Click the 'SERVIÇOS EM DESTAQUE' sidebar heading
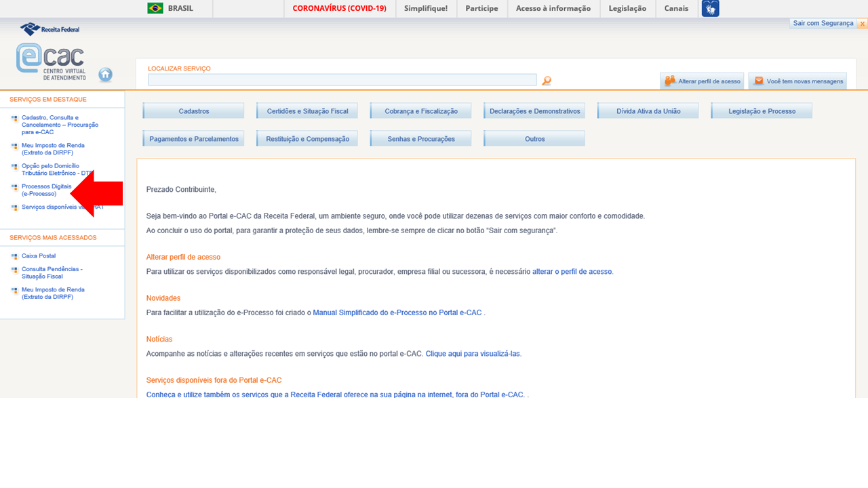This screenshot has width=868, height=488. click(x=48, y=100)
